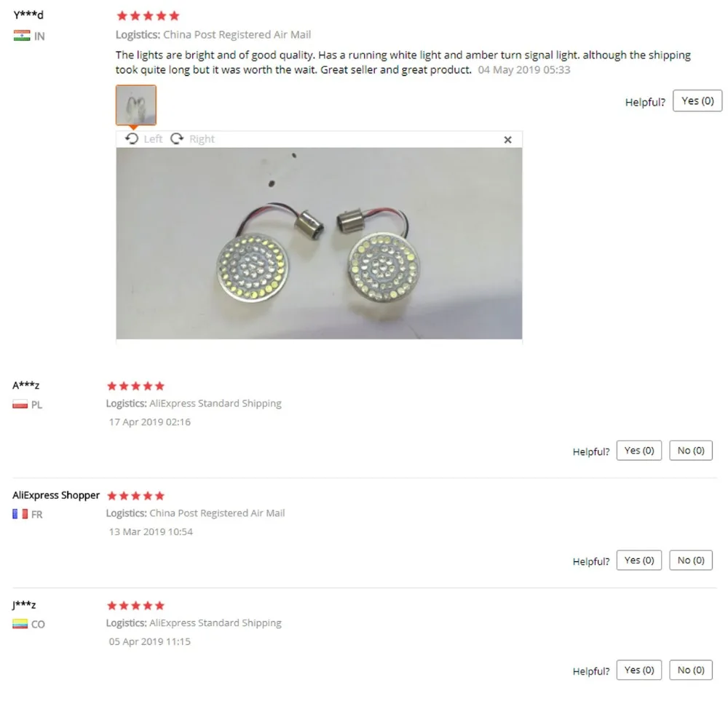Screen dimensions: 728x728
Task: Click the Y***d reviewer name
Action: click(x=28, y=15)
